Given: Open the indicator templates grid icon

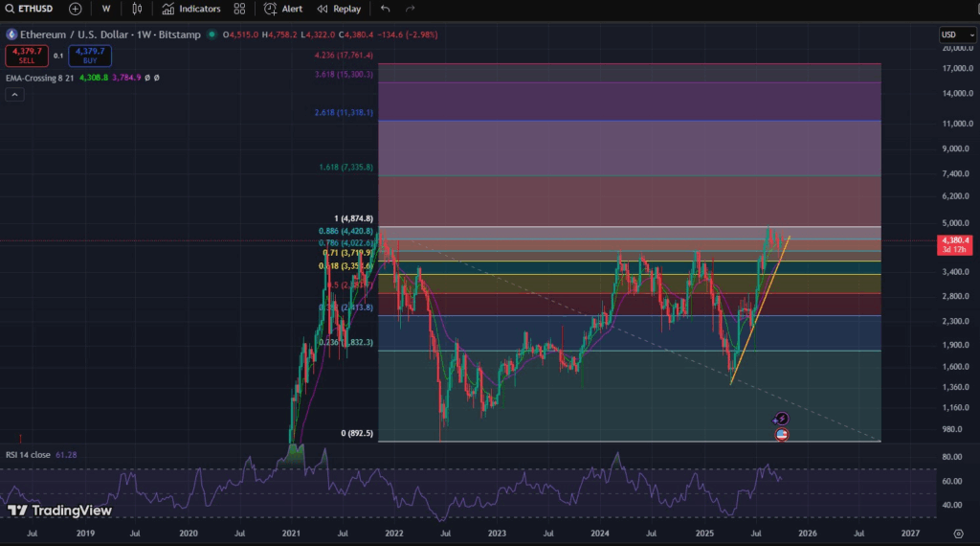Looking at the screenshot, I should (x=239, y=9).
